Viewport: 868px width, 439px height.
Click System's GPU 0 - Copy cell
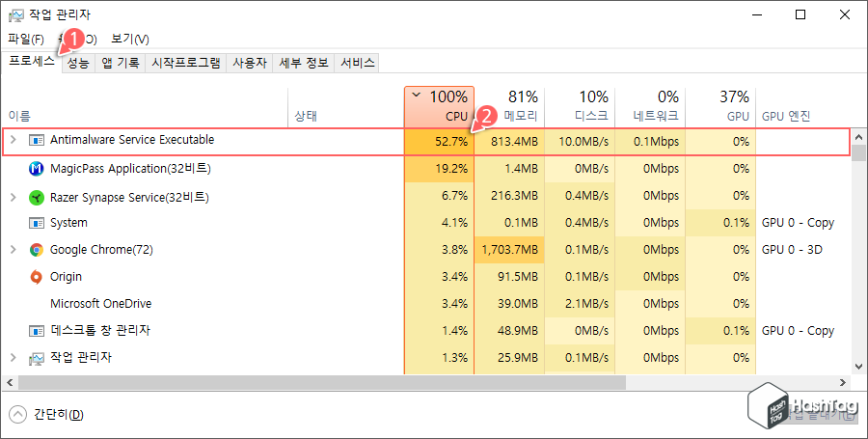tap(802, 223)
